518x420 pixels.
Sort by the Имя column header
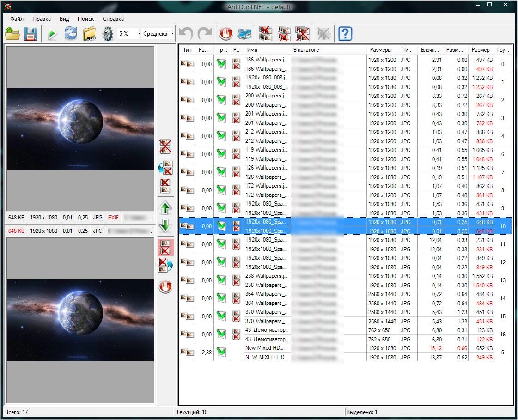(267, 50)
